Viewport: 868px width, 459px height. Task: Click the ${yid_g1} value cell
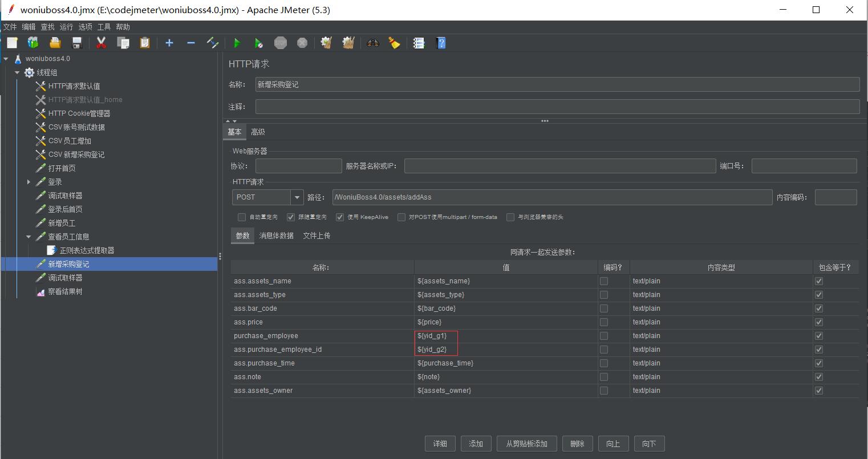(x=505, y=336)
